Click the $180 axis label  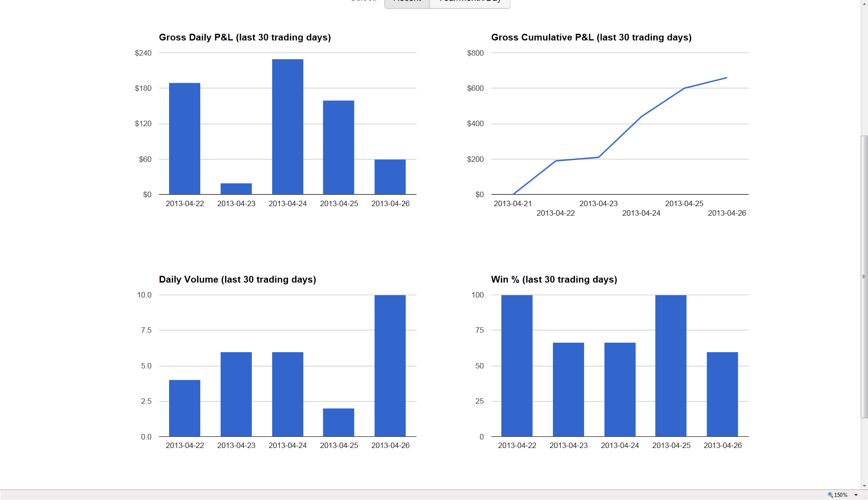point(143,88)
